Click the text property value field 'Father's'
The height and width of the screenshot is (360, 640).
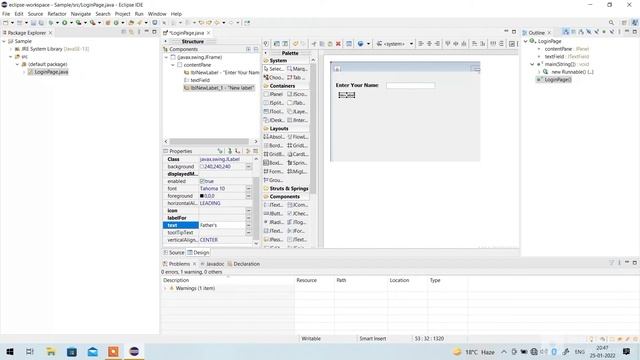pyautogui.click(x=222, y=225)
